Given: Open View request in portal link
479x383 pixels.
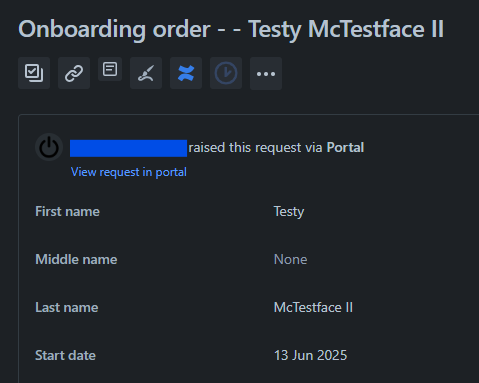Looking at the screenshot, I should [129, 172].
